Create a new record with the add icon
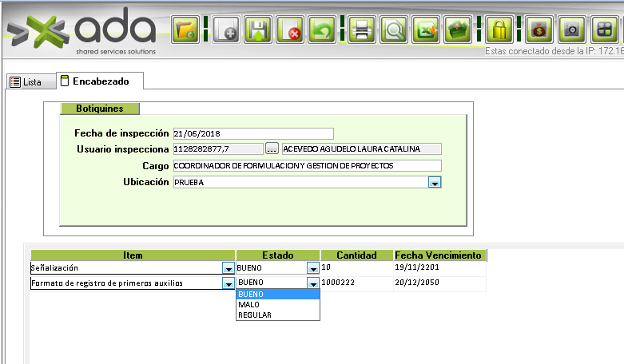624x364 pixels. 225,30
